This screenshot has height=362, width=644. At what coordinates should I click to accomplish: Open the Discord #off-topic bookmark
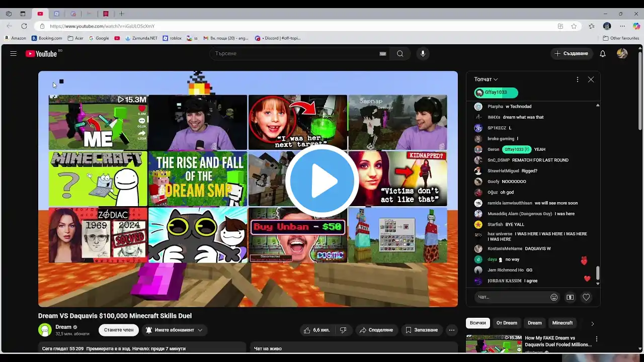(278, 38)
